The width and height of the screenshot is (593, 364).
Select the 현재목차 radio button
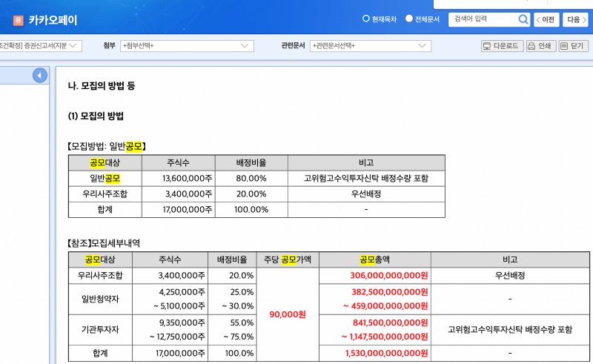pos(365,18)
